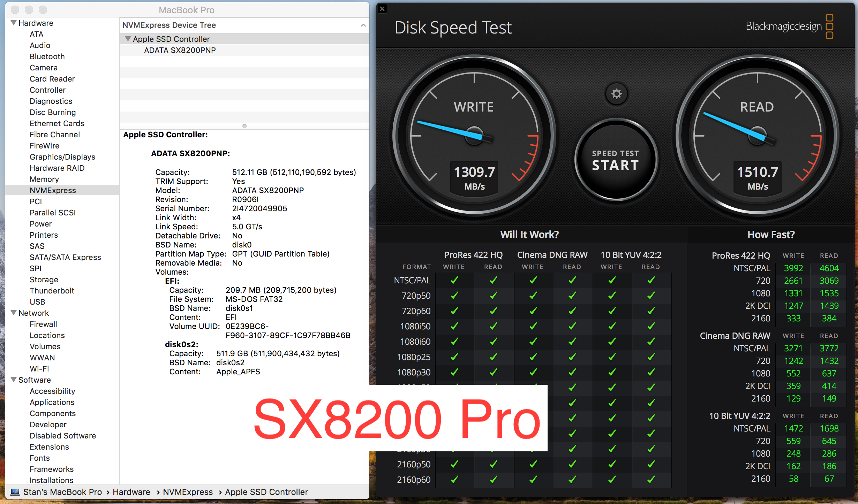Grab the split pane divider handle
The image size is (858, 504).
(x=244, y=126)
